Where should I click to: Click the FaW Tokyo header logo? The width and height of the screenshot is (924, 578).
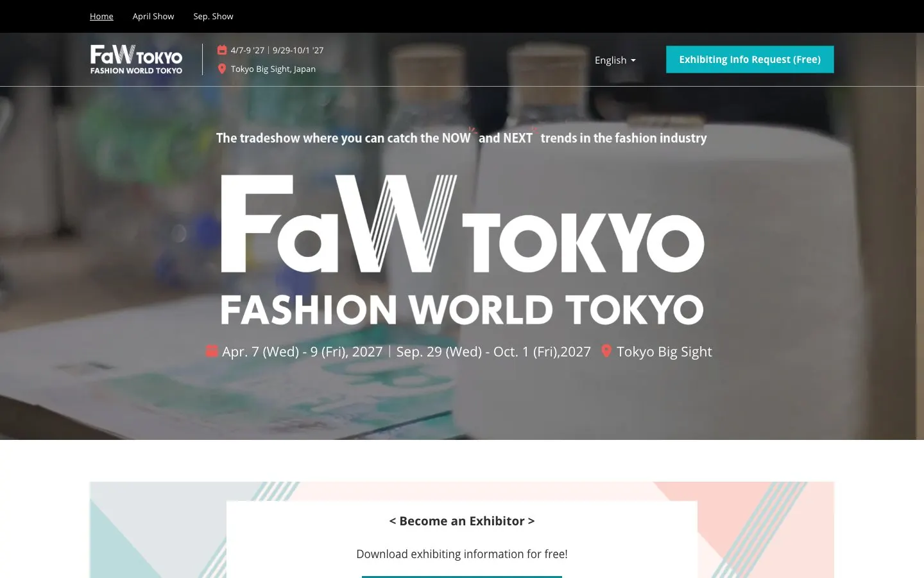136,59
